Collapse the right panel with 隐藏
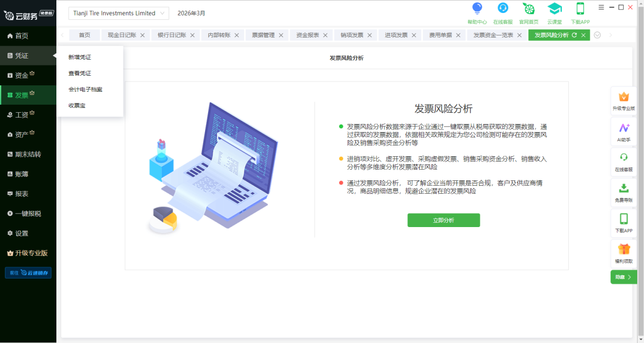Screen dimensions: 644x343 [x=624, y=277]
